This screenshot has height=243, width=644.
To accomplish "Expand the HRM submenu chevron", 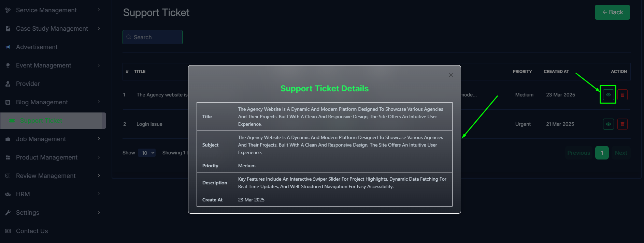I will 99,194.
